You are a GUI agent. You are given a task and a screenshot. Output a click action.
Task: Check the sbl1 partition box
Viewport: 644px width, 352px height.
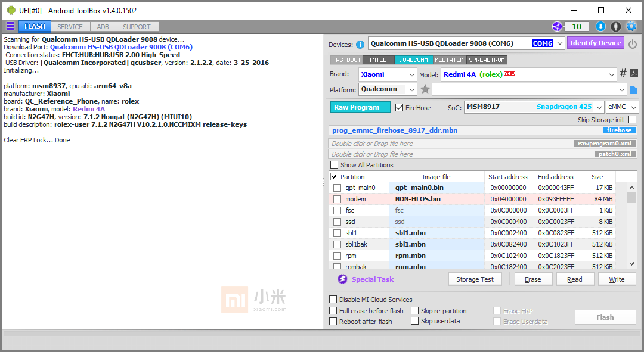pos(337,233)
